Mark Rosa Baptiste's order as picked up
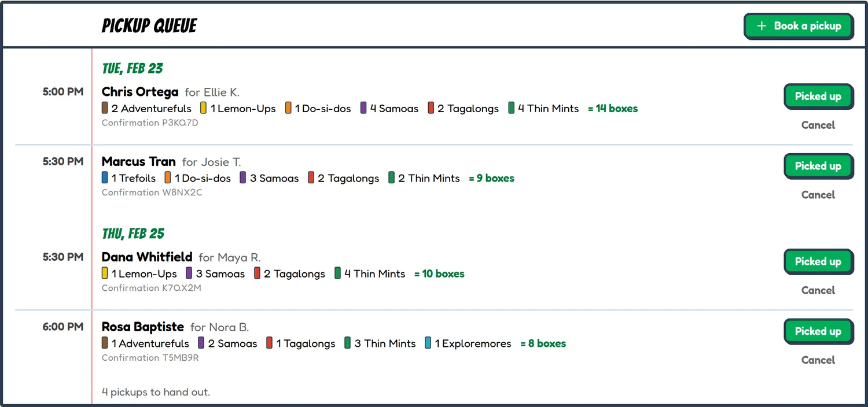 pyautogui.click(x=818, y=331)
